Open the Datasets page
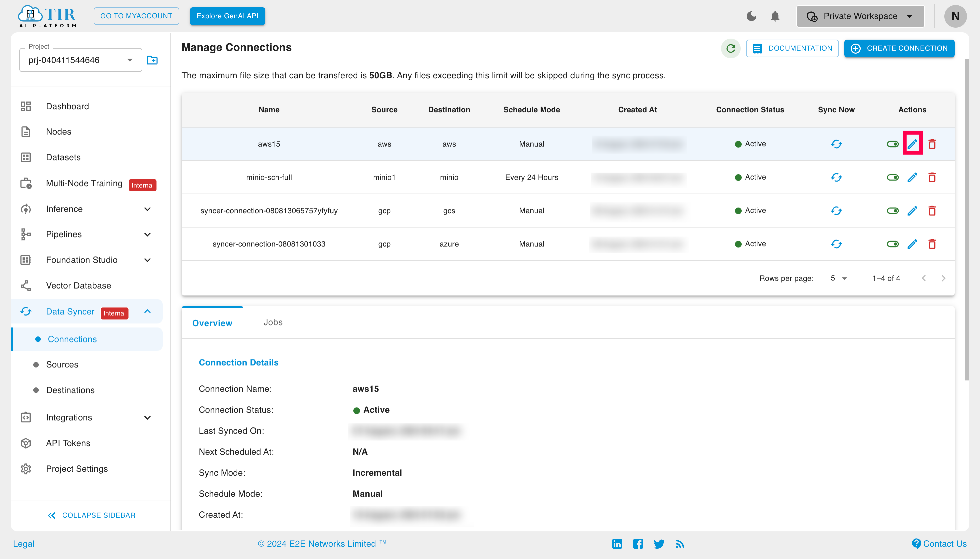The width and height of the screenshot is (980, 559). click(63, 158)
